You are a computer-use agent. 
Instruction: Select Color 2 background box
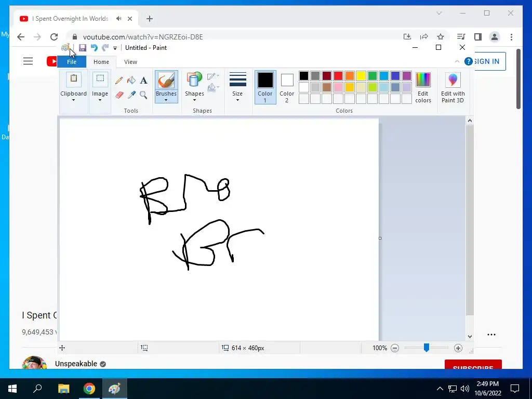click(287, 87)
